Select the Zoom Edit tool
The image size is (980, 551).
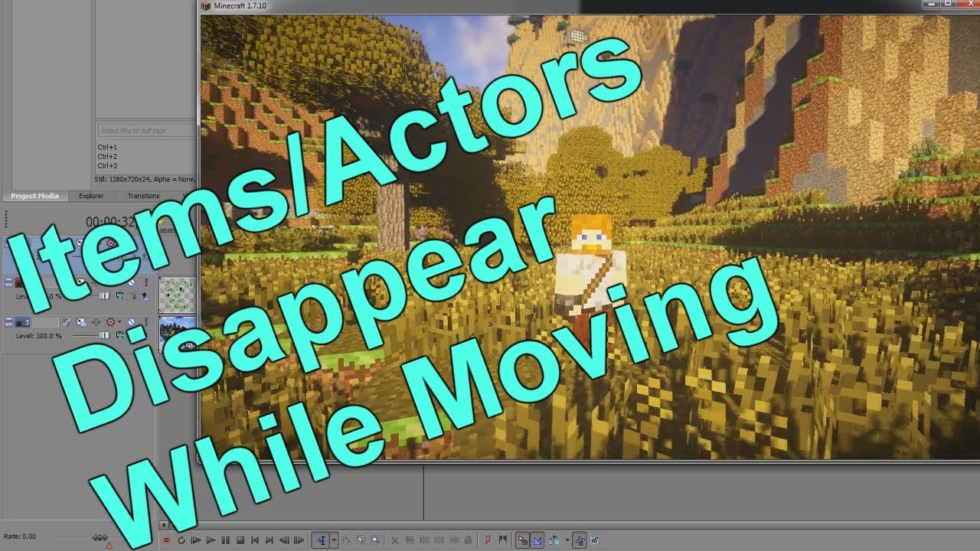coord(375,540)
